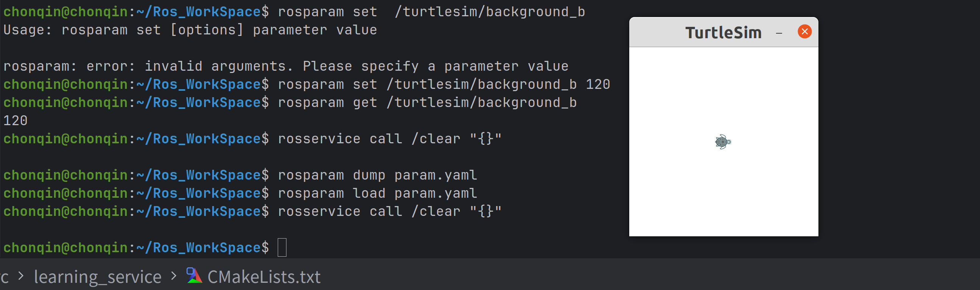This screenshot has height=290, width=980.
Task: Click the "rosparam load param.yaml" command
Action: click(x=377, y=193)
